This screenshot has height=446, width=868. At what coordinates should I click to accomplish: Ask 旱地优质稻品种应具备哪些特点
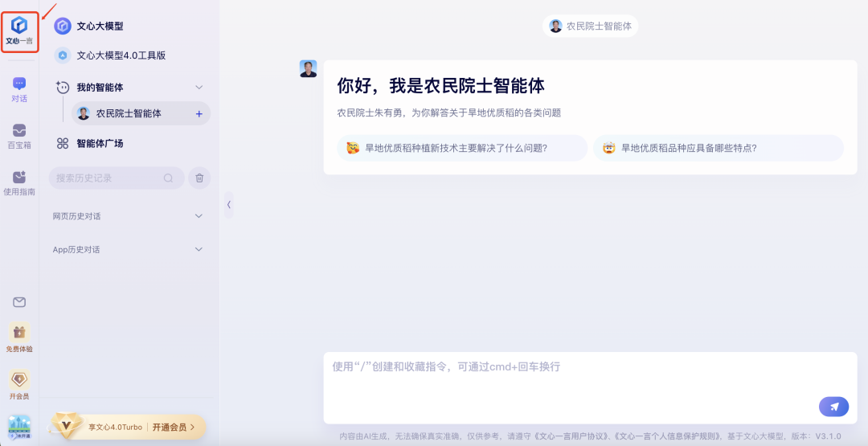pyautogui.click(x=719, y=149)
